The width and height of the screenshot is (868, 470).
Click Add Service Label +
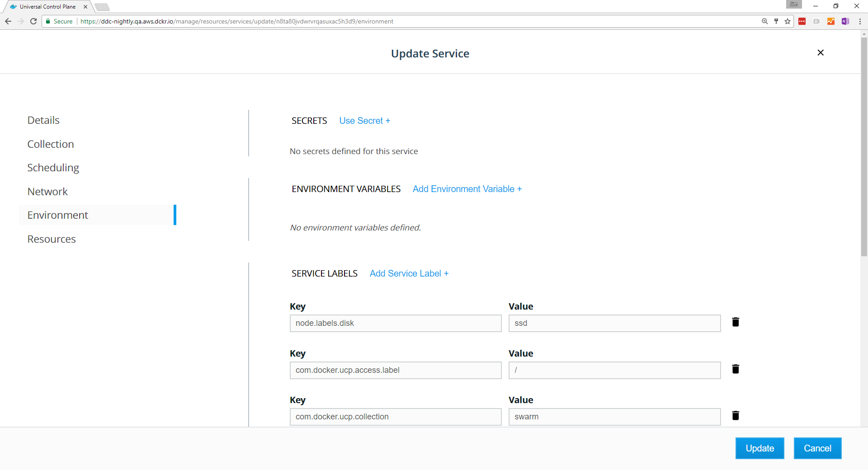tap(409, 273)
